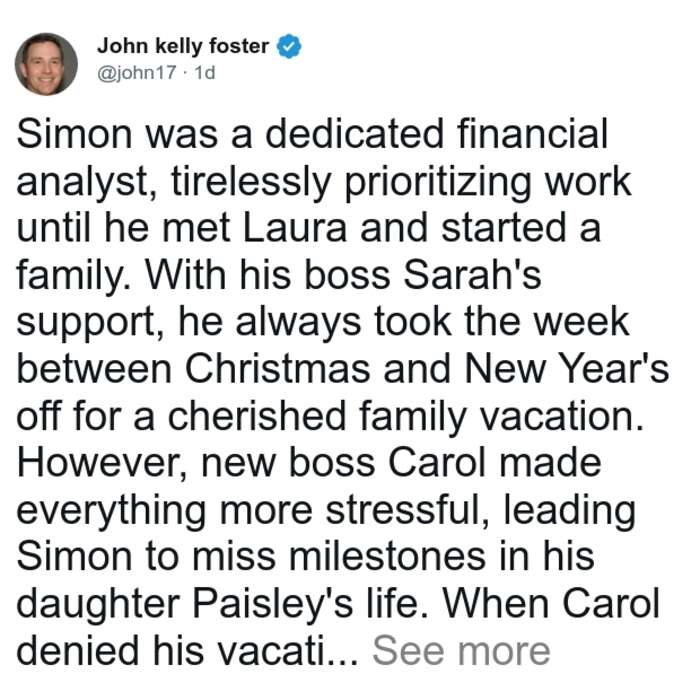
Task: Click the name Laura in the post
Action: tap(295, 228)
